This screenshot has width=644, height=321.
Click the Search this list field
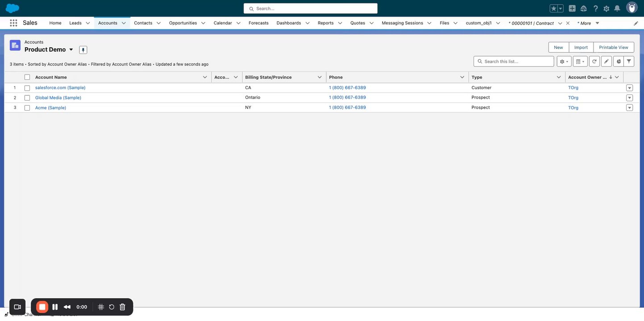tap(514, 62)
